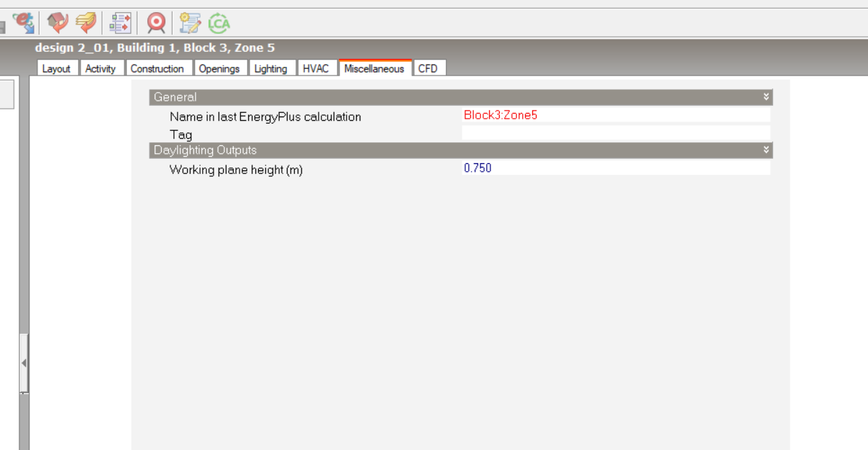Viewport: 868px width, 450px height.
Task: Switch to the HVAC tab
Action: click(x=316, y=68)
